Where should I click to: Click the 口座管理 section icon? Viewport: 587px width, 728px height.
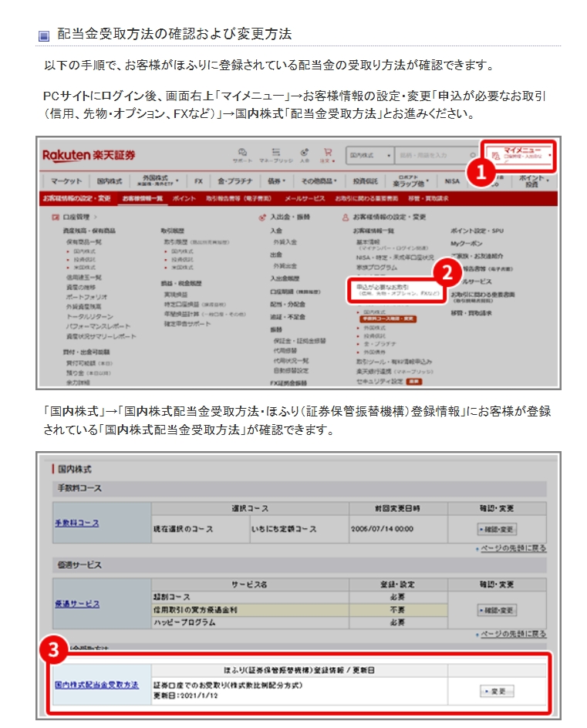point(56,217)
